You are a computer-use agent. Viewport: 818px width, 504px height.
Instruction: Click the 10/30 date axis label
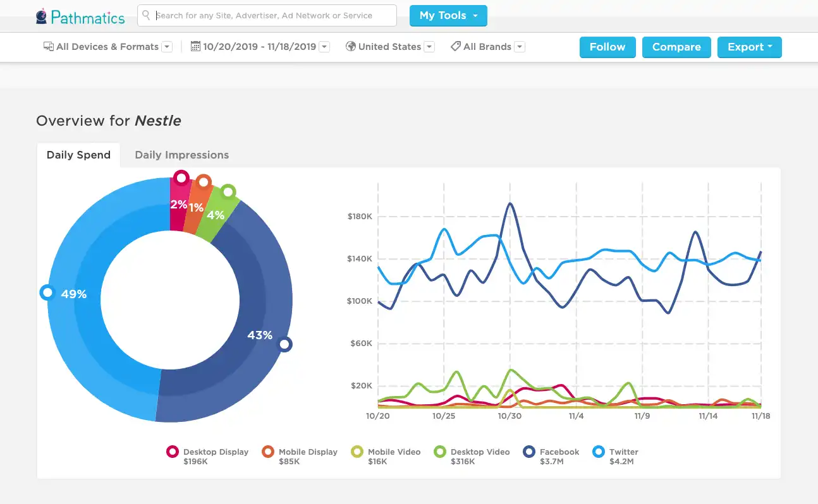coord(510,416)
